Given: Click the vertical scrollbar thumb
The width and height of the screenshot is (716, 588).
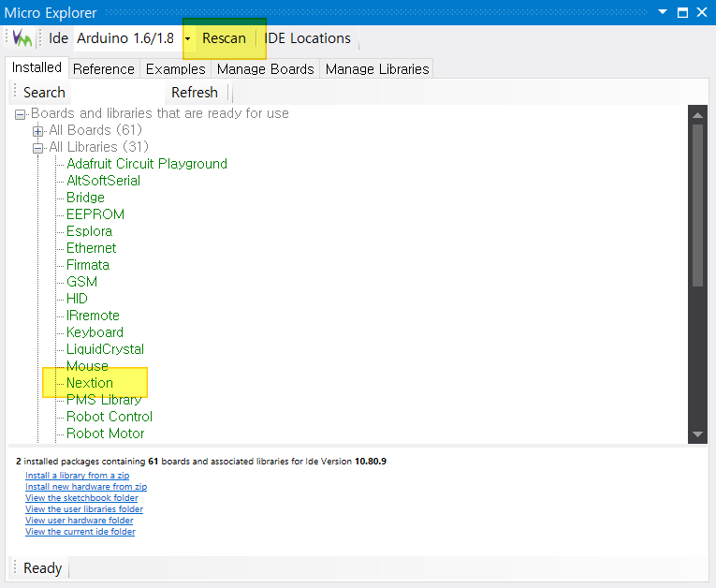Looking at the screenshot, I should click(x=697, y=206).
